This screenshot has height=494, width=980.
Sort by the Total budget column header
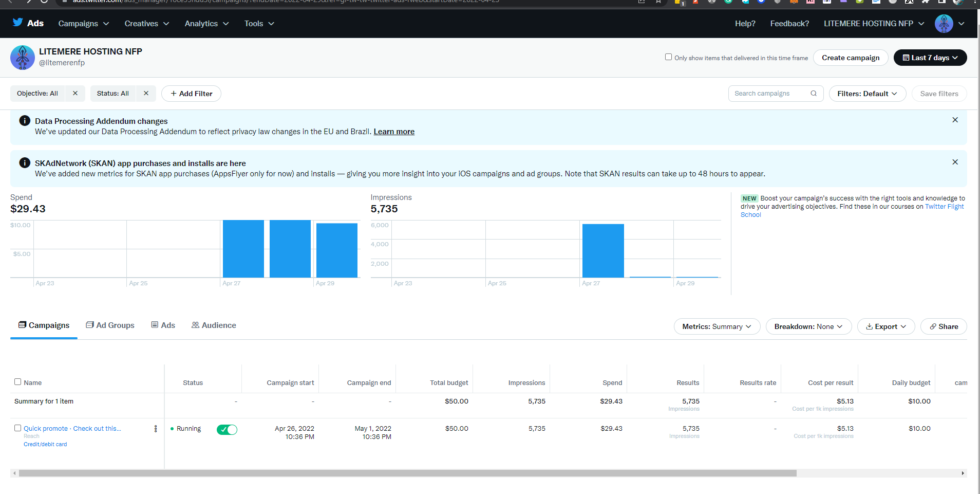coord(449,382)
